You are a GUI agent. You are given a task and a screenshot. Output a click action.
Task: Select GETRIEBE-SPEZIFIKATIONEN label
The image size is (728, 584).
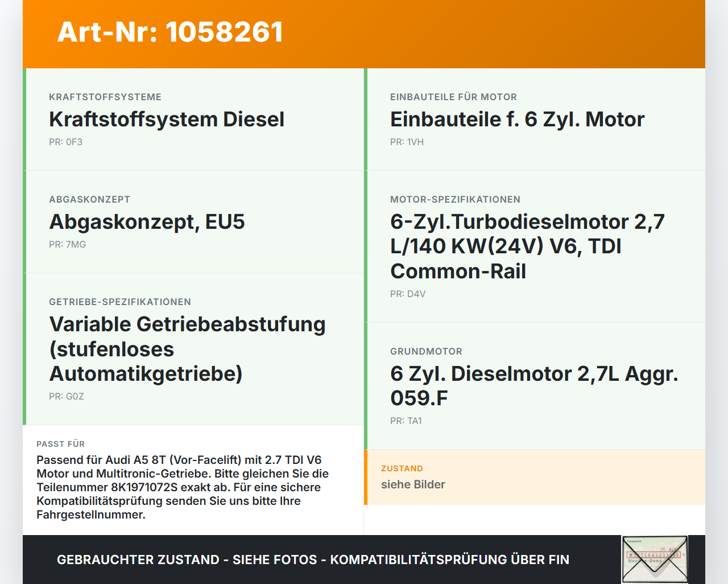[120, 302]
